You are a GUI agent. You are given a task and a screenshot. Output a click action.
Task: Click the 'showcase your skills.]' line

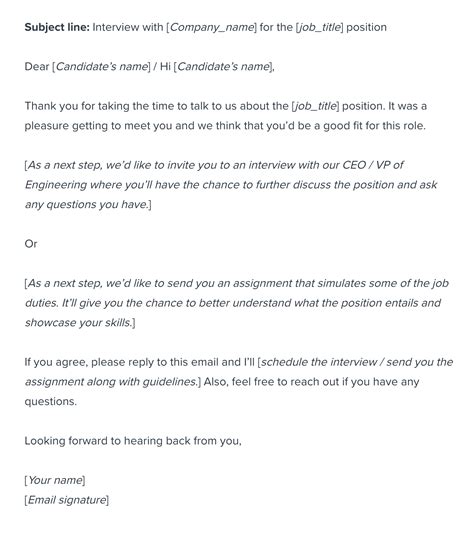click(x=80, y=323)
